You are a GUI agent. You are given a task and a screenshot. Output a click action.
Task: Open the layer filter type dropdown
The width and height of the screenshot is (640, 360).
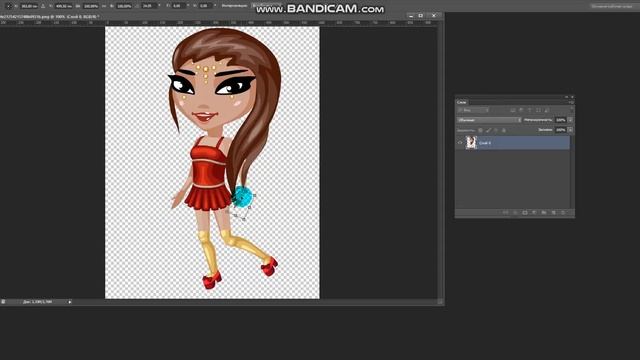473,110
